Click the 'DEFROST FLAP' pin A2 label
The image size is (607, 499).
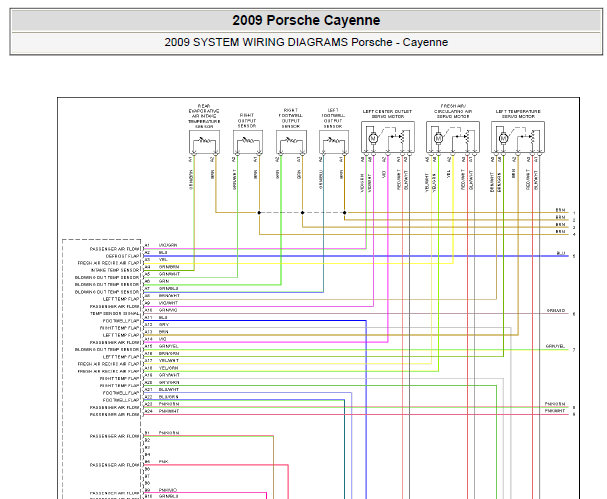(x=122, y=256)
